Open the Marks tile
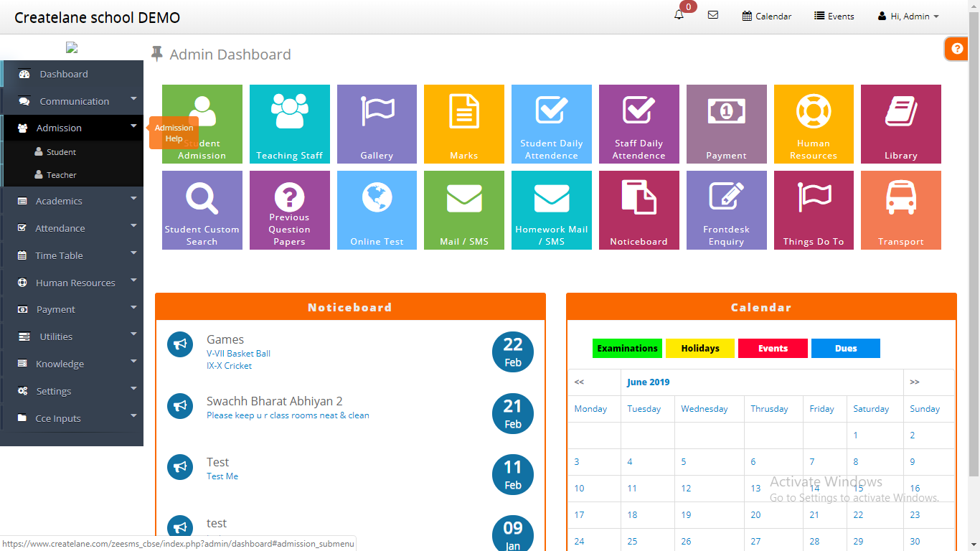The width and height of the screenshot is (980, 551). 463,124
